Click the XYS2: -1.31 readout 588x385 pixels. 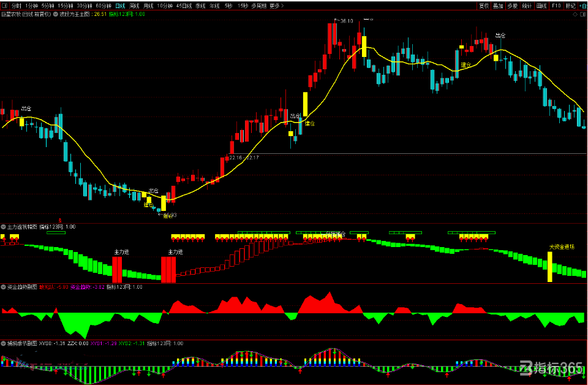pyautogui.click(x=132, y=343)
